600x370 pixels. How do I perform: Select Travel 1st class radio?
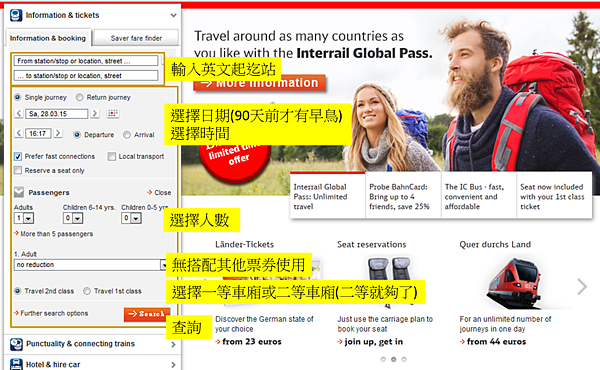click(87, 291)
